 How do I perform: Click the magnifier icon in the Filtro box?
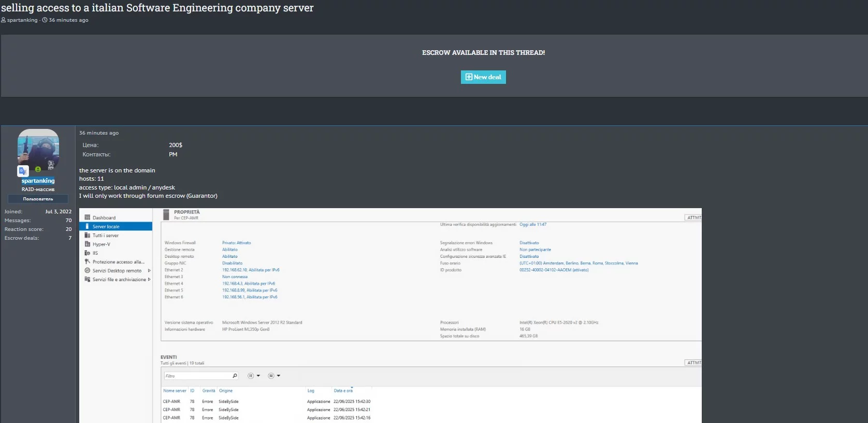pyautogui.click(x=235, y=376)
